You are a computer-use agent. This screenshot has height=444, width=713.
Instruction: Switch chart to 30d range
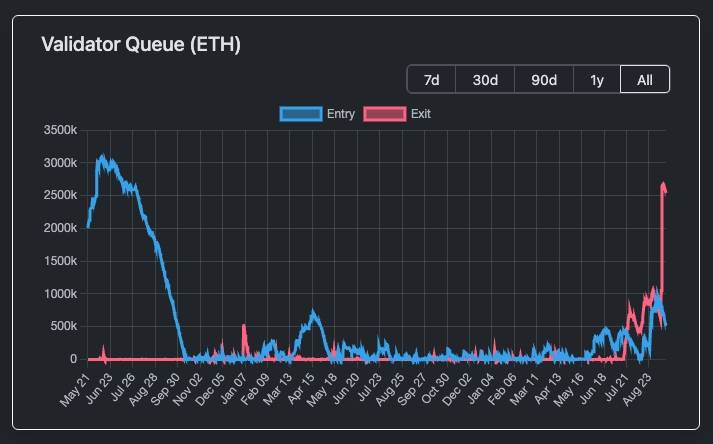click(x=485, y=80)
